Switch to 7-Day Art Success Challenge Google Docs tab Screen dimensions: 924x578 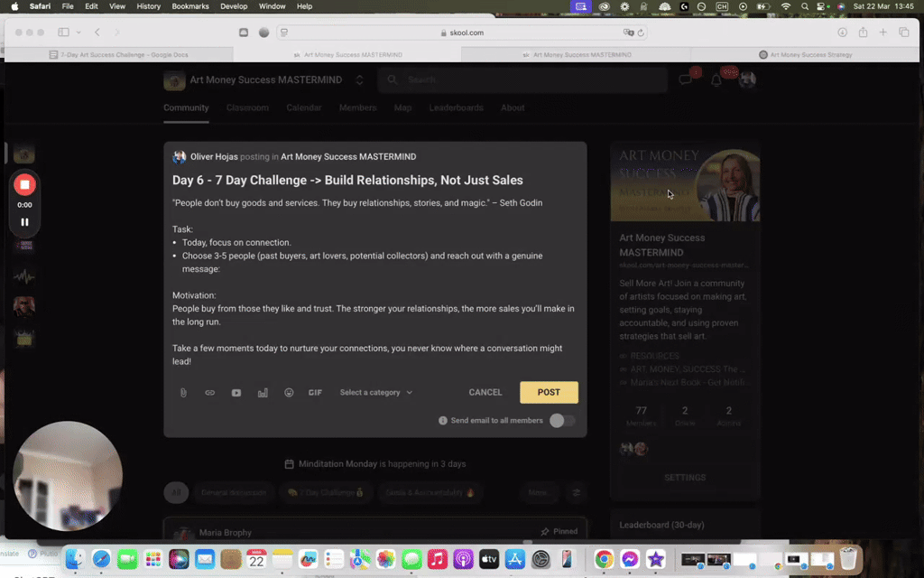pyautogui.click(x=119, y=54)
